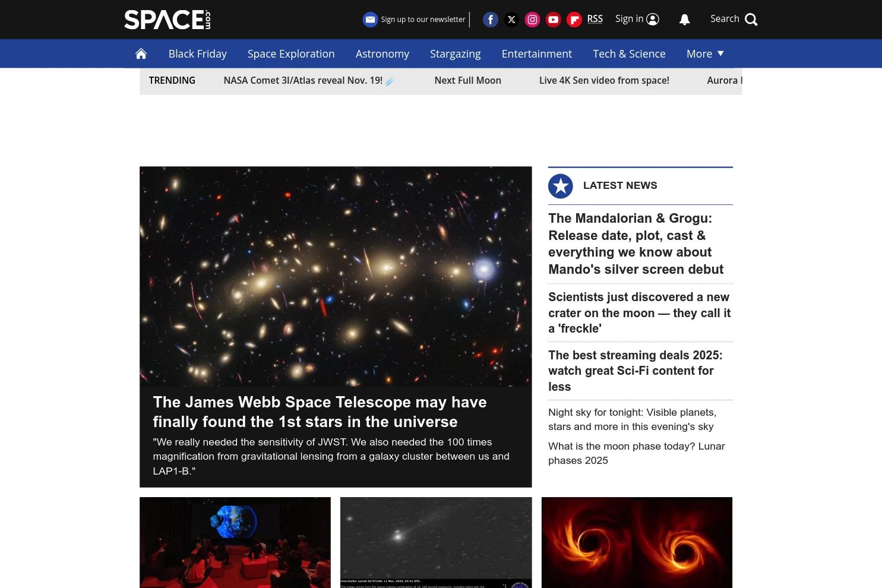Click the Latest News star icon

coord(561,186)
